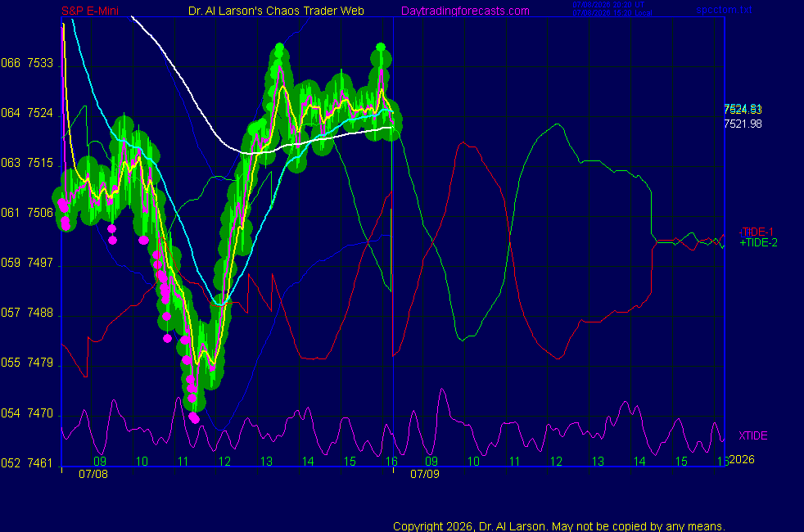Screen dimensions: 804x532
Task: Select the spcctom.txt file label
Action: 724,9
